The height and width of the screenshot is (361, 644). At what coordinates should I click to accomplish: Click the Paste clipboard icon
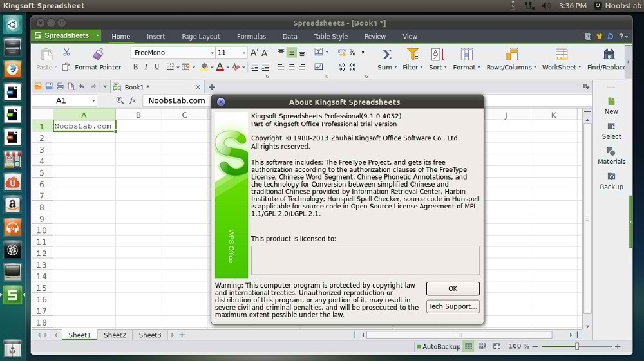(46, 54)
